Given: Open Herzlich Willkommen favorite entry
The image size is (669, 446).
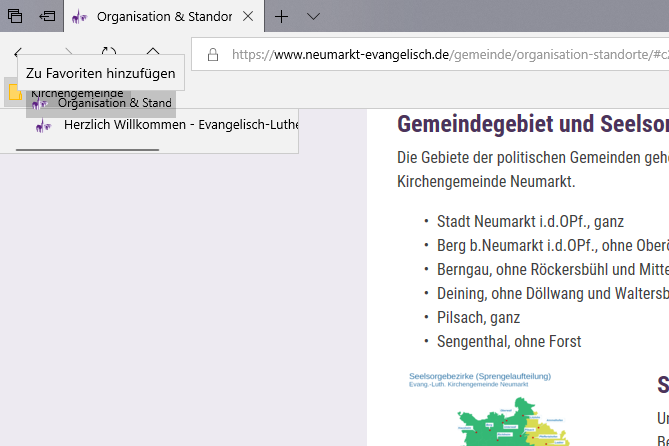Looking at the screenshot, I should click(167, 125).
